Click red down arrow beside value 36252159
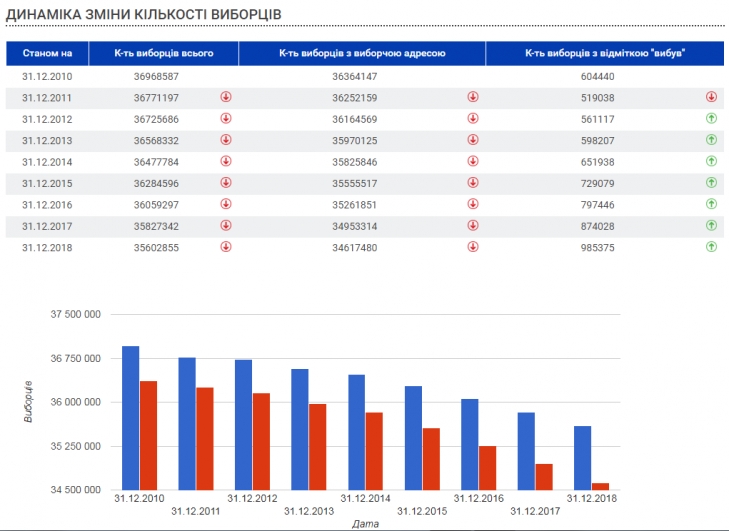 pyautogui.click(x=472, y=97)
